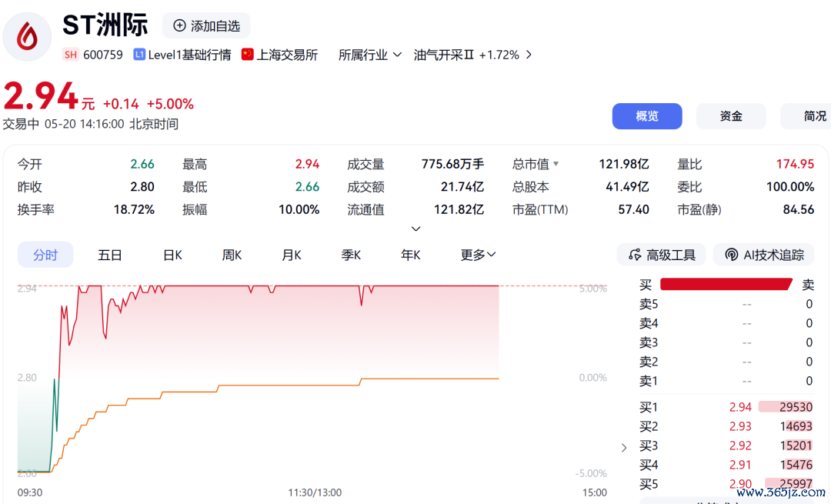Open 油气开采II industry link
This screenshot has height=504, width=831.
(x=444, y=55)
